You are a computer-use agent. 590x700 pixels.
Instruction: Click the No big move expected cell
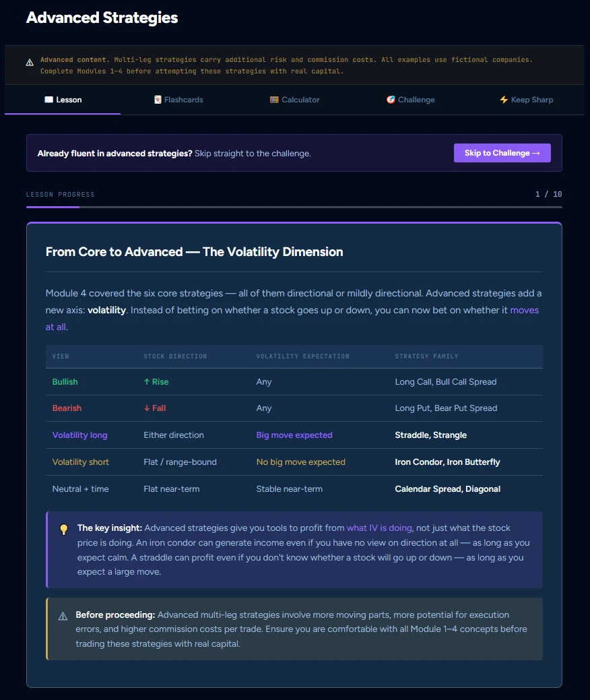tap(301, 462)
